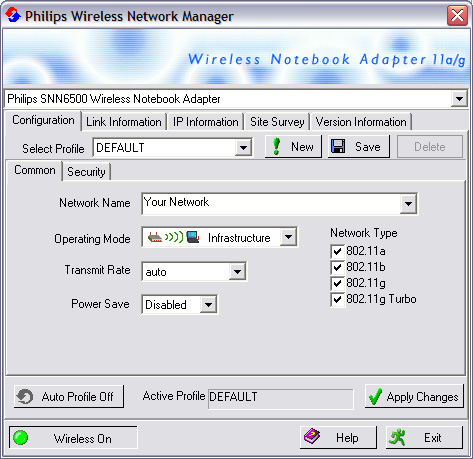Click the Network Type label
The height and width of the screenshot is (459, 473).
click(364, 233)
